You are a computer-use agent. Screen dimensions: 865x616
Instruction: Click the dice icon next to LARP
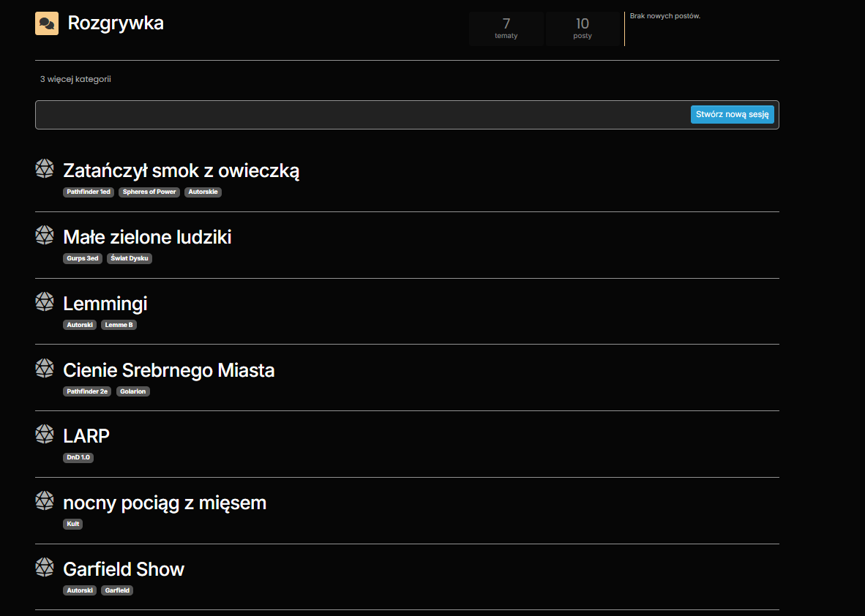tap(45, 435)
